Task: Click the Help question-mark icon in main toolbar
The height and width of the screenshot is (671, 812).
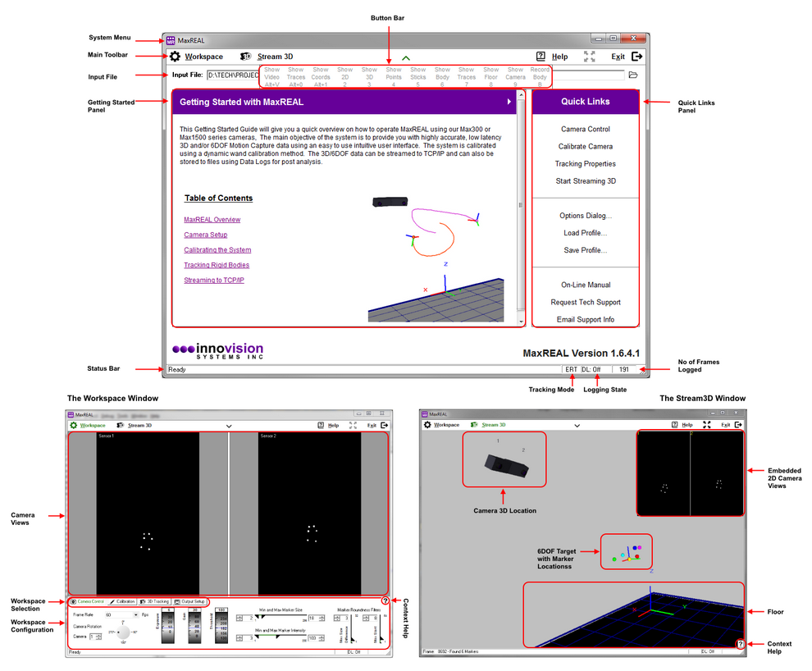Action: (x=541, y=57)
